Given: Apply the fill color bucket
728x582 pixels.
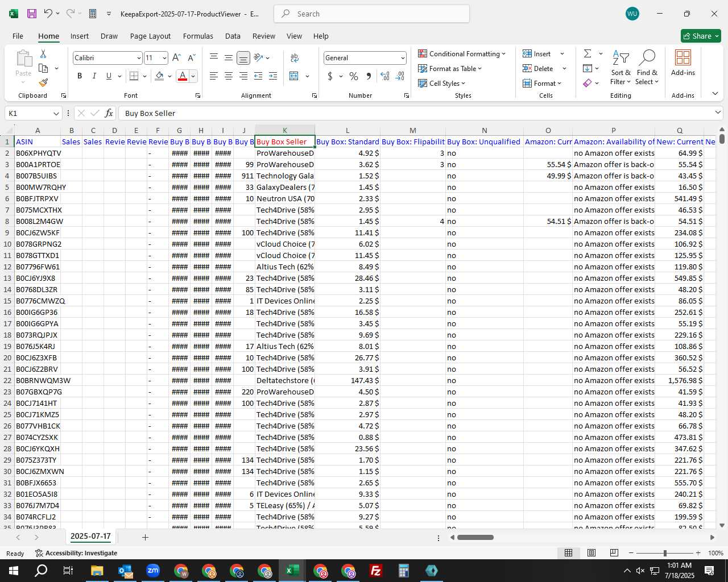Looking at the screenshot, I should [159, 76].
